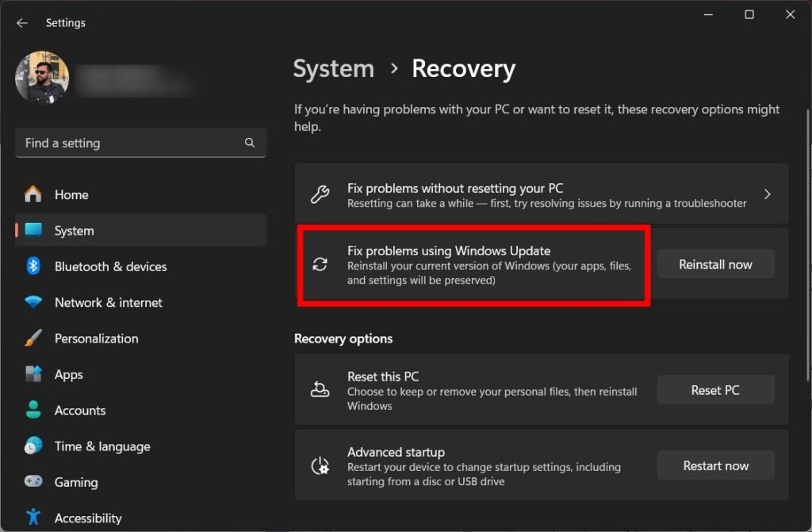
Task: Open the user profile picture
Action: pyautogui.click(x=42, y=78)
